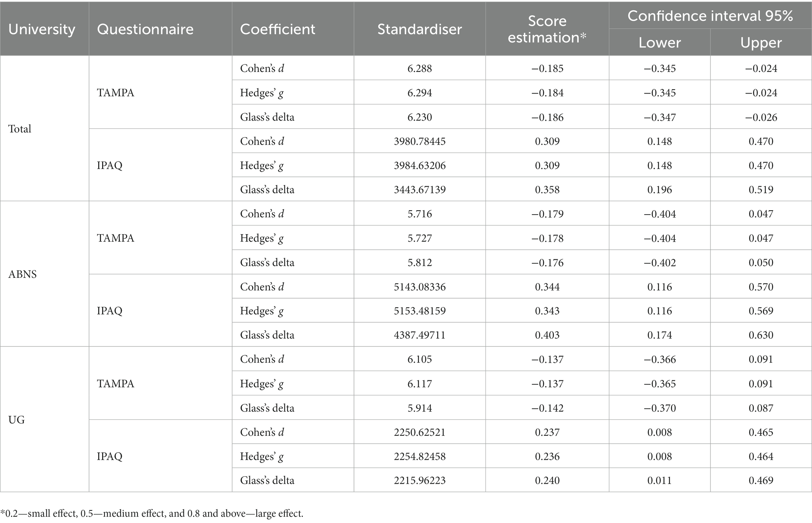Select standardiser value 3980.78445
The height and width of the screenshot is (523, 812).
pyautogui.click(x=420, y=141)
